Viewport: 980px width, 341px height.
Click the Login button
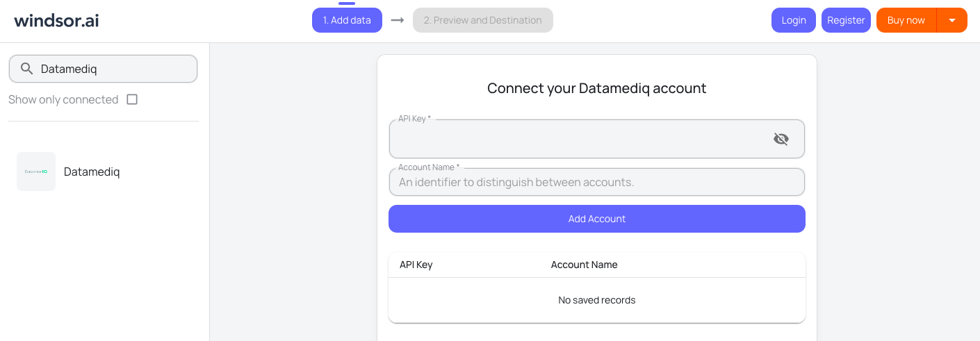tap(793, 20)
